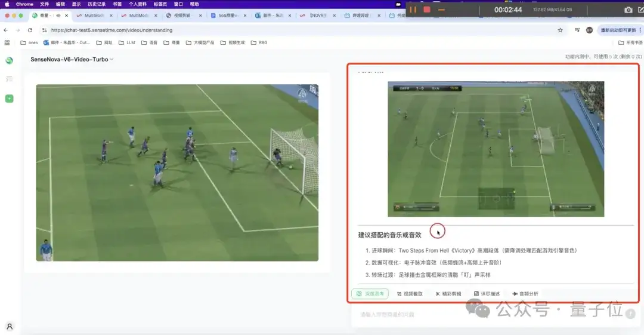Open the 文件 menu
Viewport: 644px width, 335px height.
pos(44,4)
